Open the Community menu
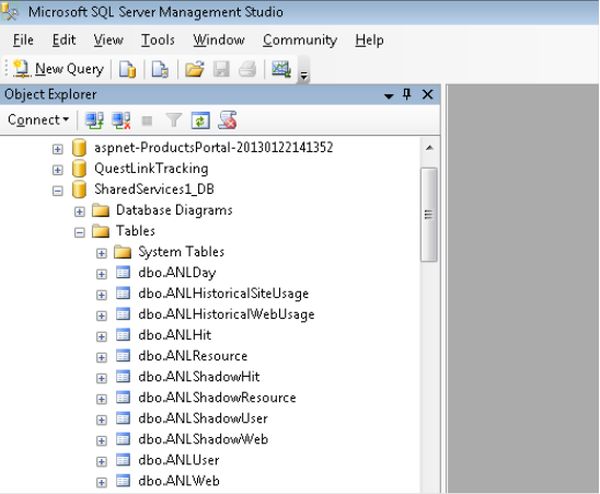Screen dimensions: 600x494 click(x=300, y=40)
